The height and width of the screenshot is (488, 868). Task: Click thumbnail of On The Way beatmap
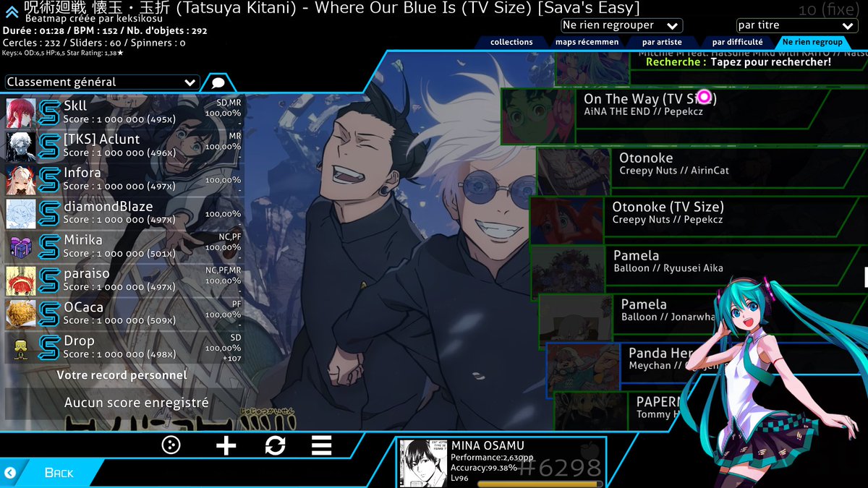pyautogui.click(x=538, y=116)
